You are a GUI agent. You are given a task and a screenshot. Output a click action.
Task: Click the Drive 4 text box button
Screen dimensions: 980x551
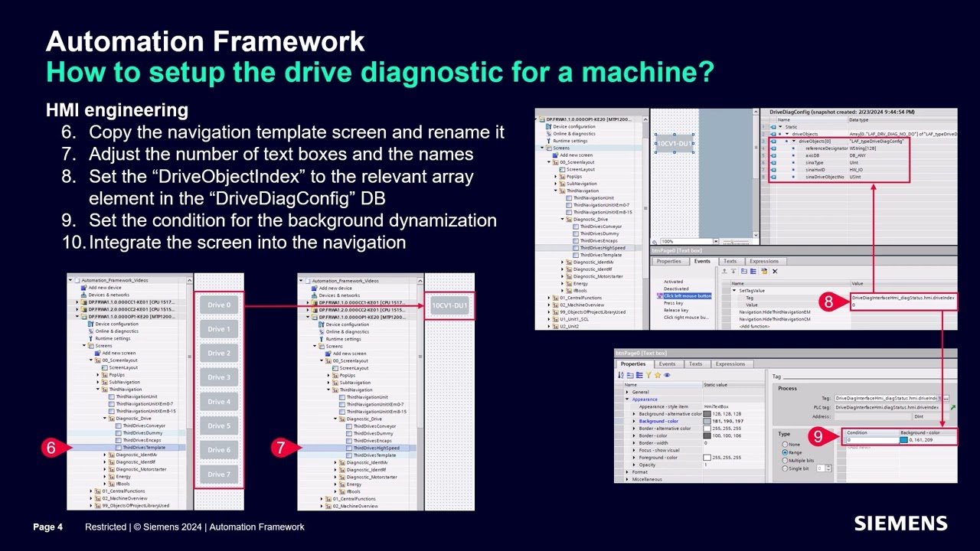pos(219,401)
